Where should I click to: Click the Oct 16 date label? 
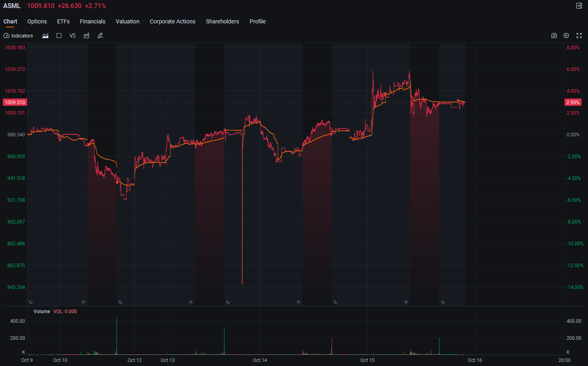[475, 360]
